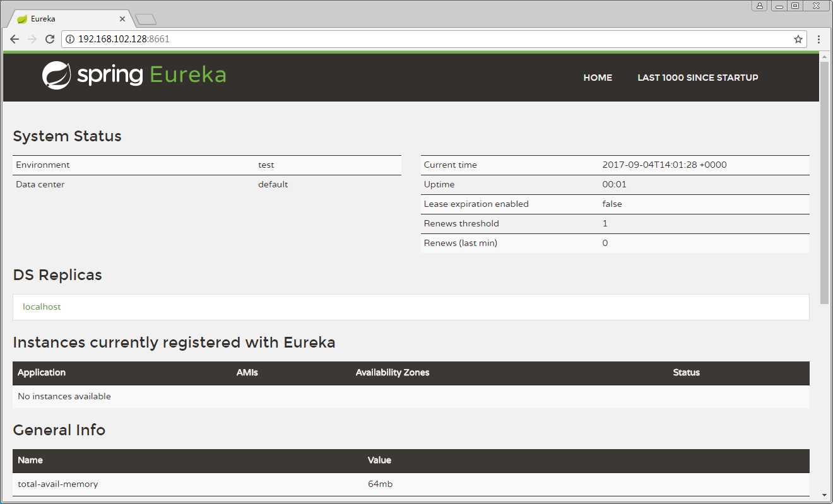Click the System Status heading
833x504 pixels.
(x=67, y=136)
